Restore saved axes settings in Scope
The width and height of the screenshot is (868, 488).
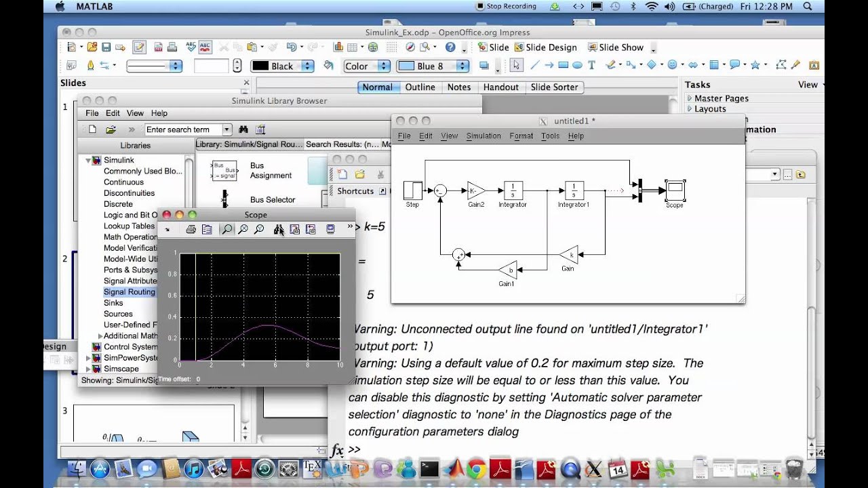(x=311, y=230)
